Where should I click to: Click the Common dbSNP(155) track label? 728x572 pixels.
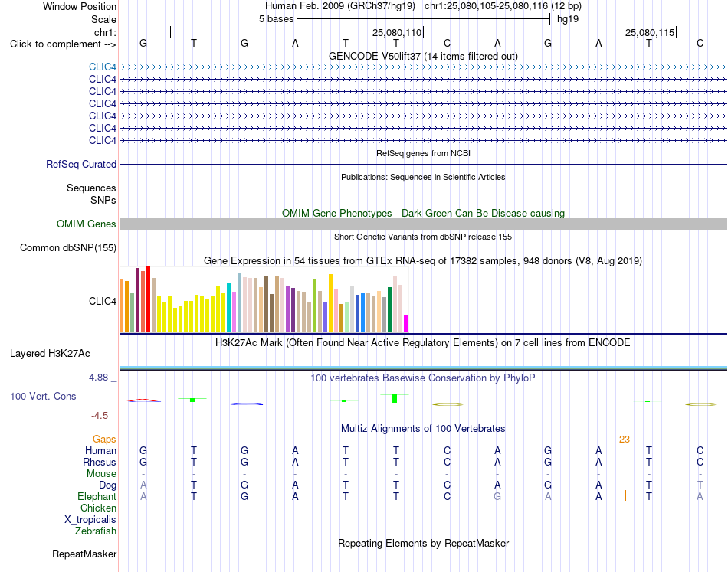point(68,248)
